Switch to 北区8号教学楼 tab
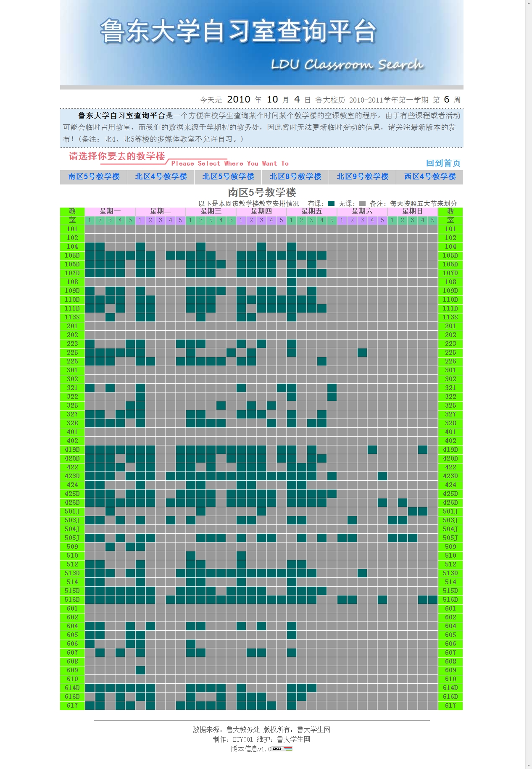 coord(295,177)
